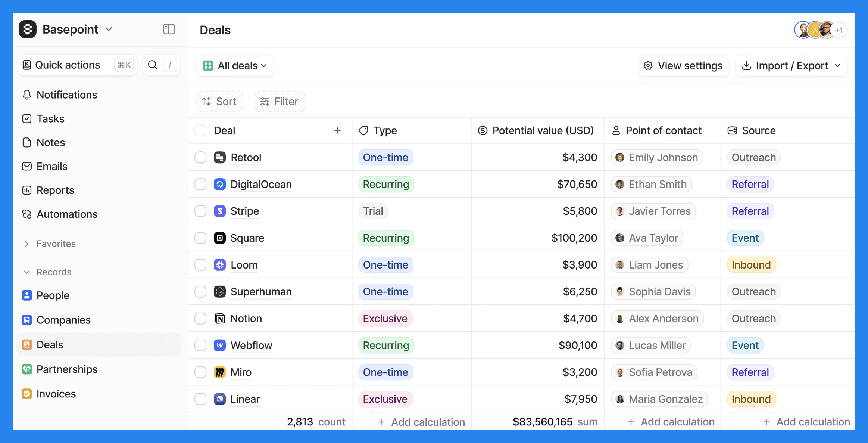Screen dimensions: 868x443
Task: Expand the Favorites section
Action: tap(27, 244)
